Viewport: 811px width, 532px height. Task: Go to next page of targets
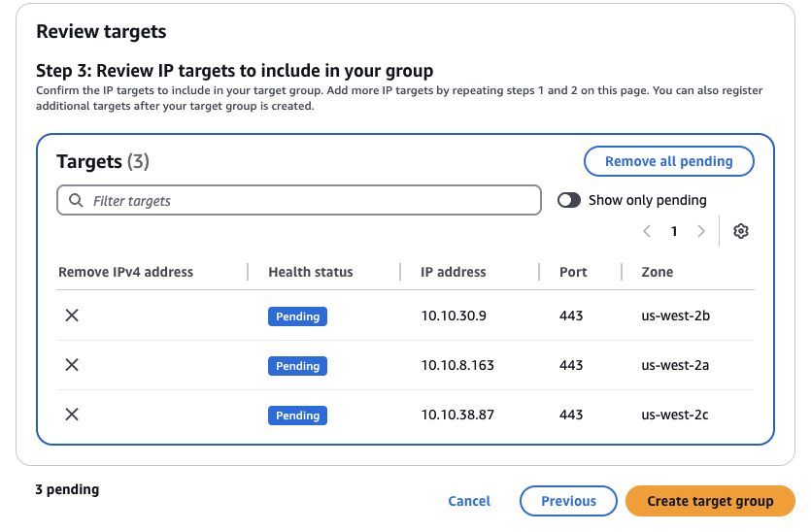click(x=701, y=231)
